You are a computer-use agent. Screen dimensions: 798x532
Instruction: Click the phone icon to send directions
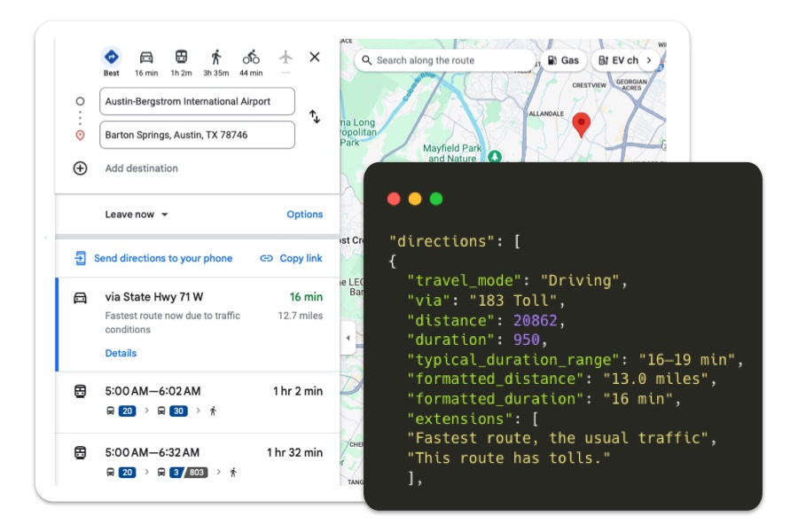click(x=80, y=257)
